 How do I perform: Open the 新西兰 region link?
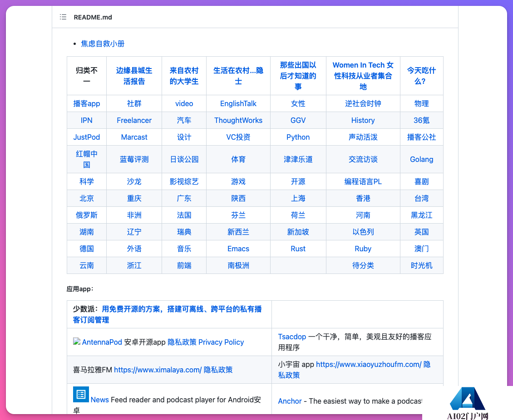coord(238,232)
